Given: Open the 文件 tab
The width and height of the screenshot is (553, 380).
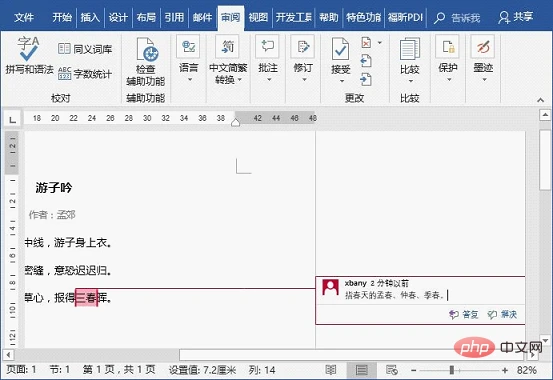Looking at the screenshot, I should pos(24,17).
